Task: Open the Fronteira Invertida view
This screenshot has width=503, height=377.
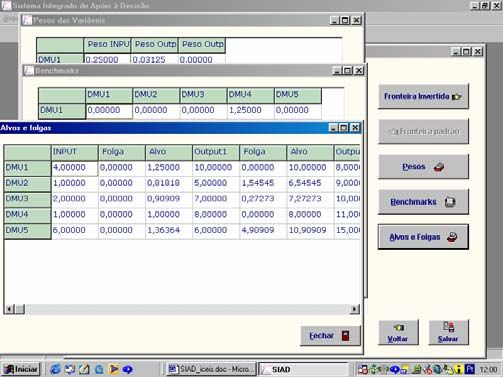Action: tap(423, 96)
